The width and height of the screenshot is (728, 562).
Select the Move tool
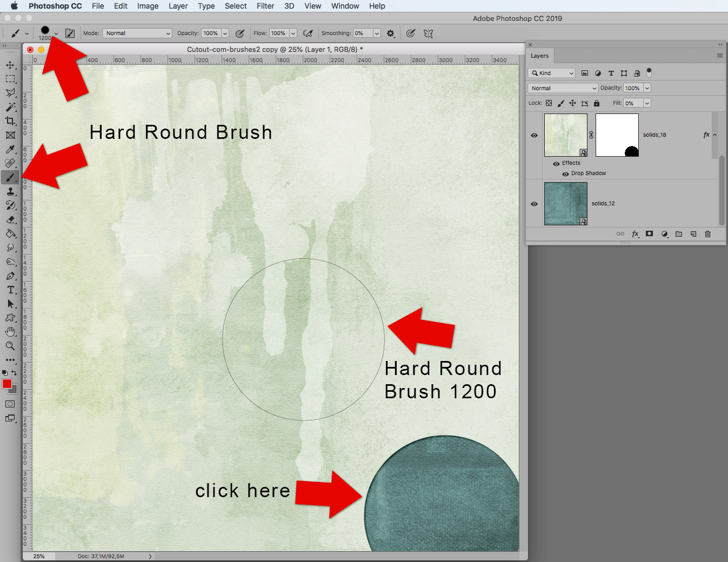click(x=10, y=65)
